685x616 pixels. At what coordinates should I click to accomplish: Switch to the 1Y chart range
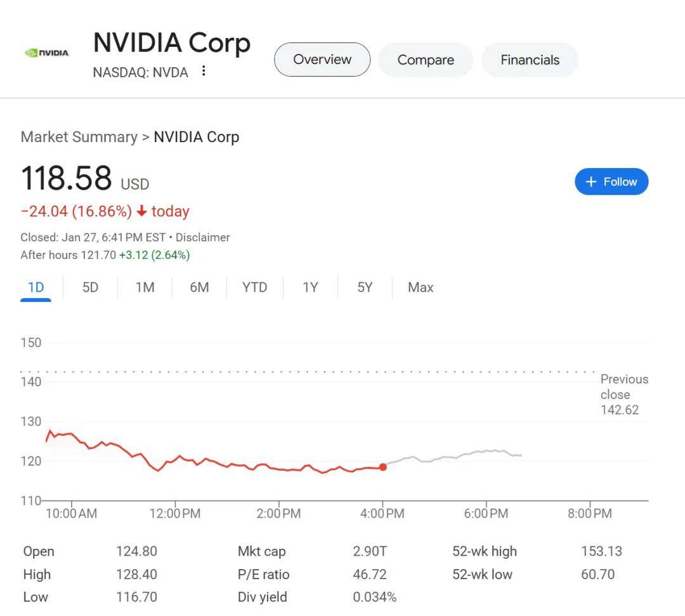pos(310,287)
